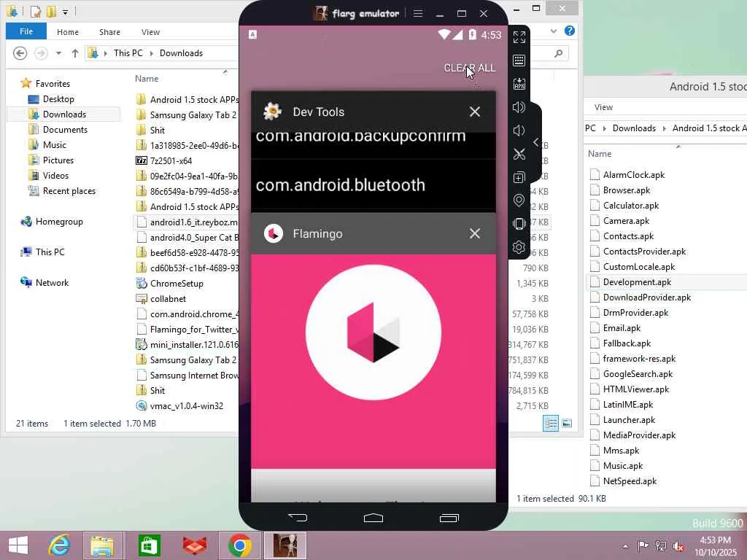The height and width of the screenshot is (560, 747).
Task: Select the 7z2501-x64 file
Action: point(171,160)
